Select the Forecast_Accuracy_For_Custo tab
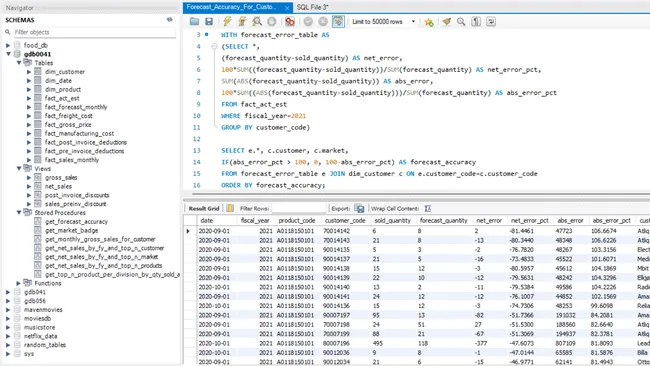Screen dimensions: 650x366 pos(231,7)
